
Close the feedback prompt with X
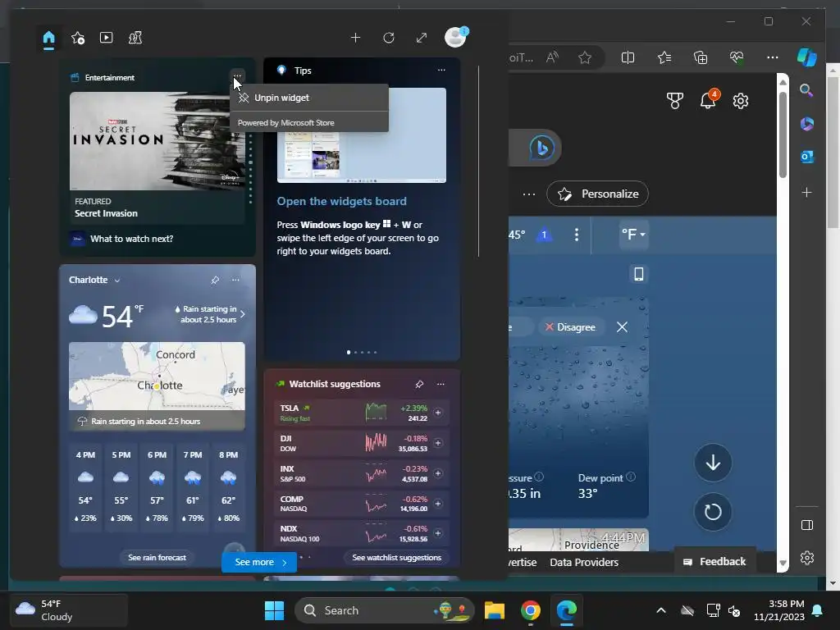coord(622,326)
